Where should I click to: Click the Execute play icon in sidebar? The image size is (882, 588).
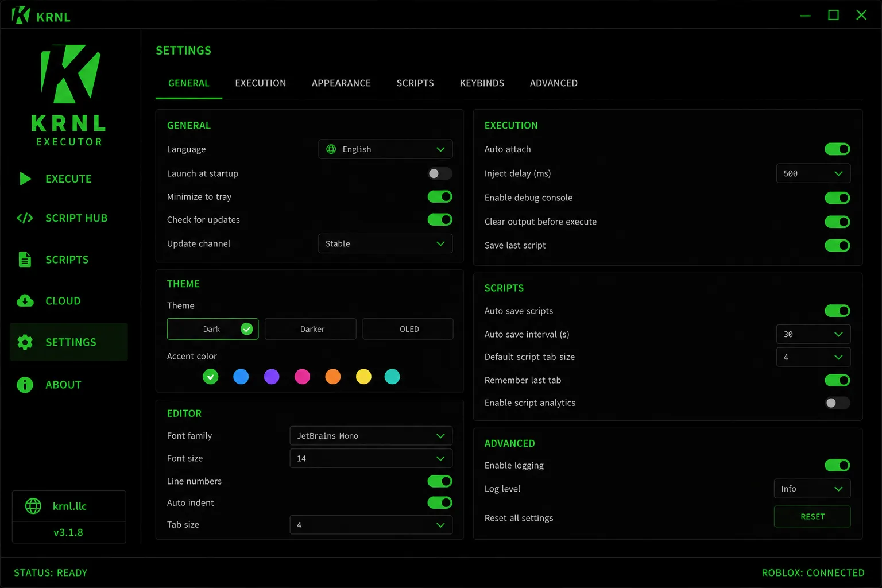(25, 179)
